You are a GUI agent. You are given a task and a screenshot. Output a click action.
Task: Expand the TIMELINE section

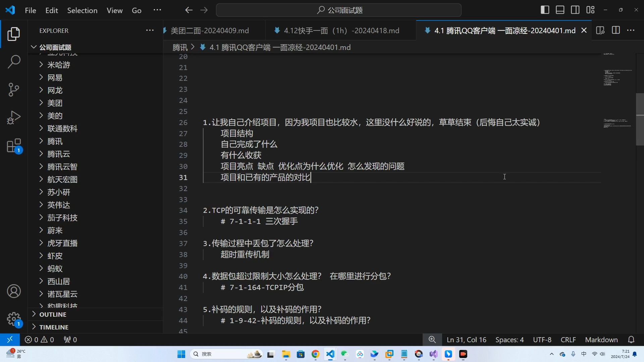pos(96,327)
